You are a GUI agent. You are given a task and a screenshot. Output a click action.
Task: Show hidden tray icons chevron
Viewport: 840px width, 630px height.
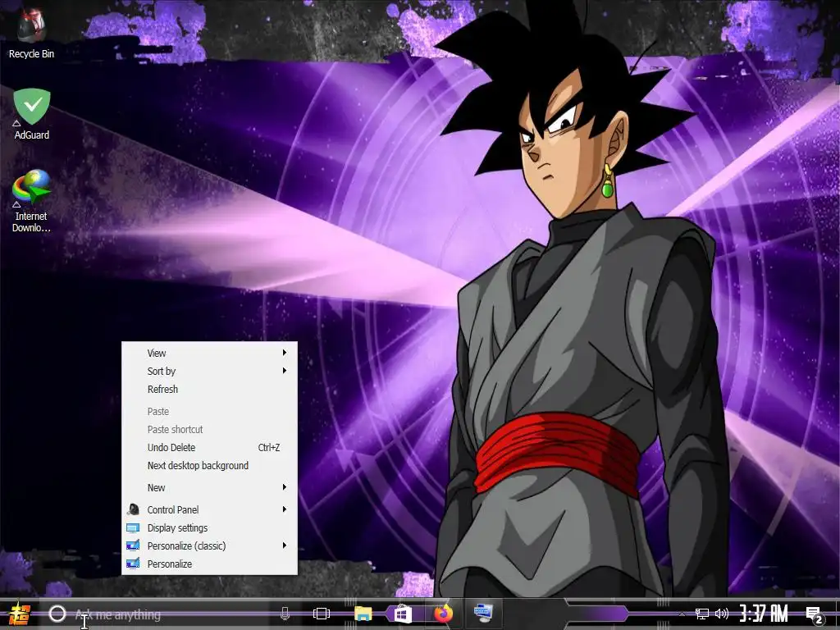pos(682,614)
